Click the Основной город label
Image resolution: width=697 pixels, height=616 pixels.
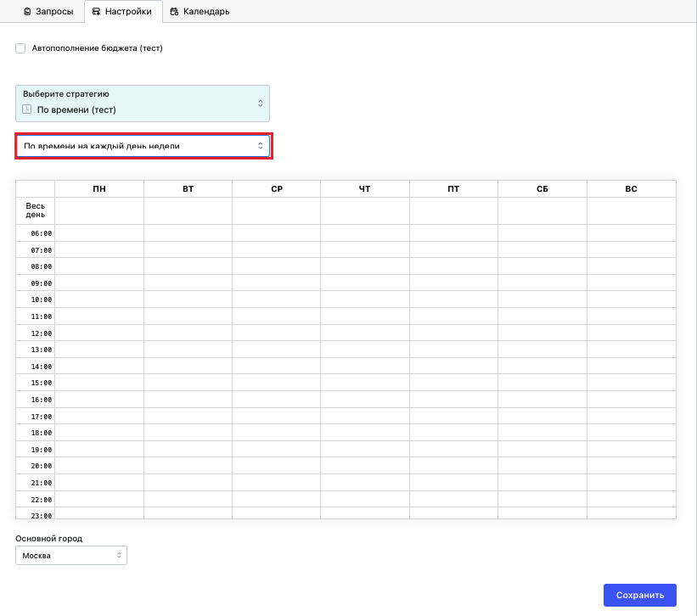coord(49,538)
